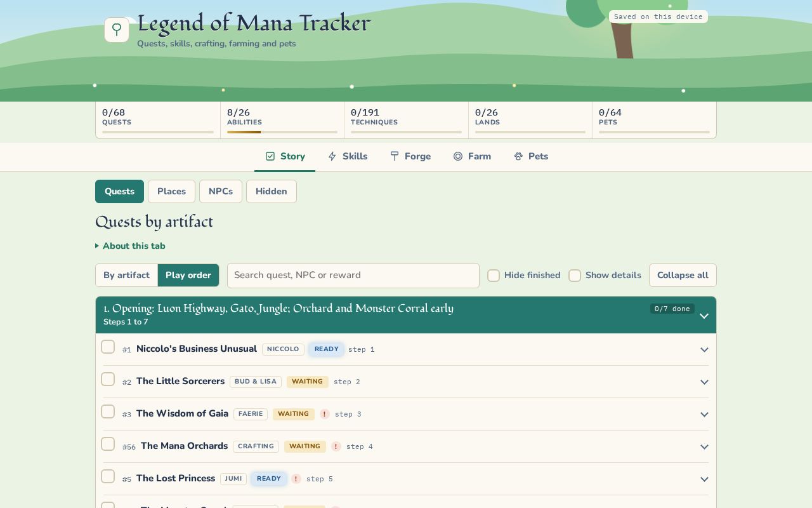Image resolution: width=812 pixels, height=508 pixels.
Task: Open the Skills tab
Action: (x=347, y=156)
